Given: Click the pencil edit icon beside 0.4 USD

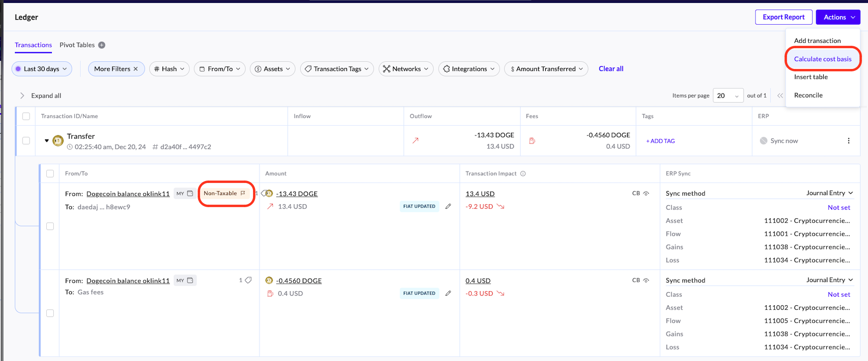Looking at the screenshot, I should point(448,293).
